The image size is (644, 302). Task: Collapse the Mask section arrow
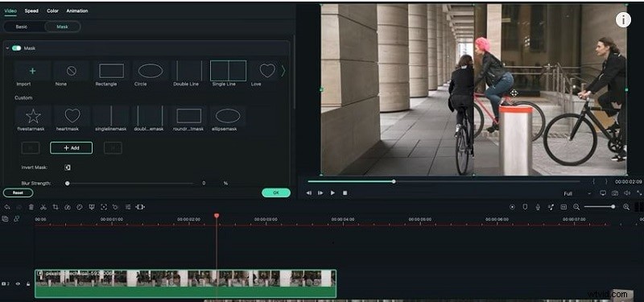(x=7, y=48)
